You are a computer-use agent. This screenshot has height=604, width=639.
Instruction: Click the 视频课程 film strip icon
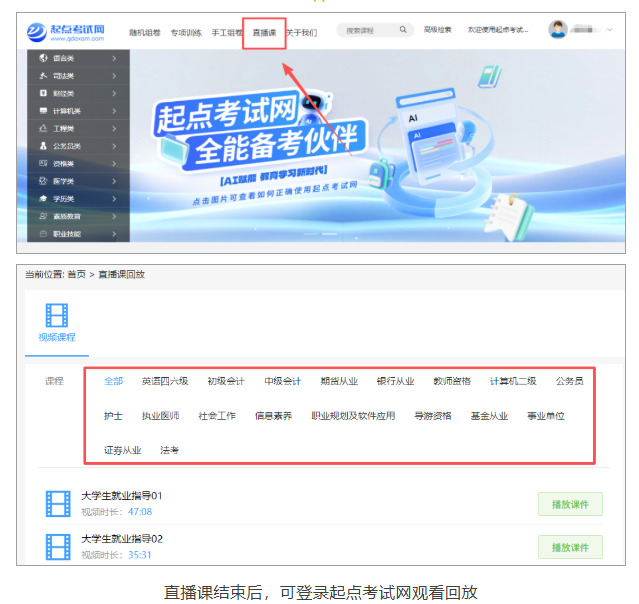tap(57, 315)
